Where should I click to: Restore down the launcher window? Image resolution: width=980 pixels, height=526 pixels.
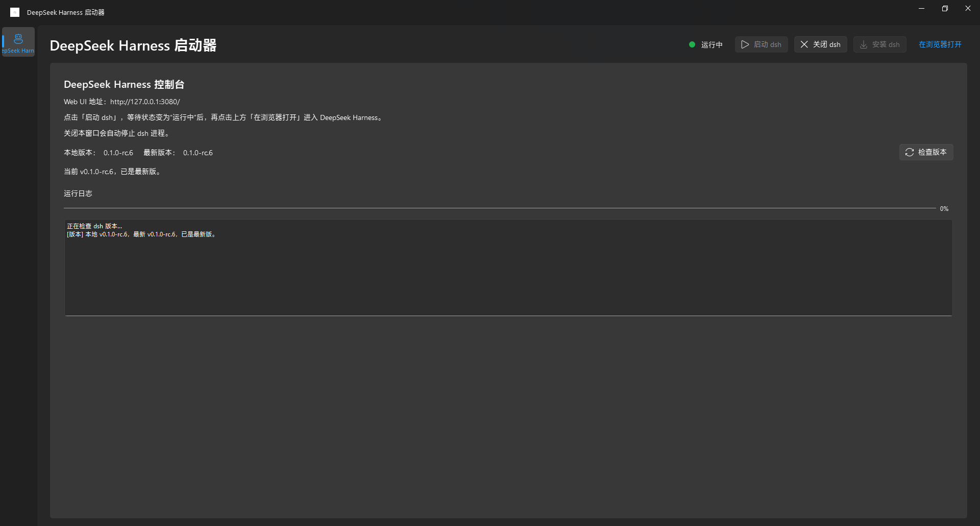945,8
